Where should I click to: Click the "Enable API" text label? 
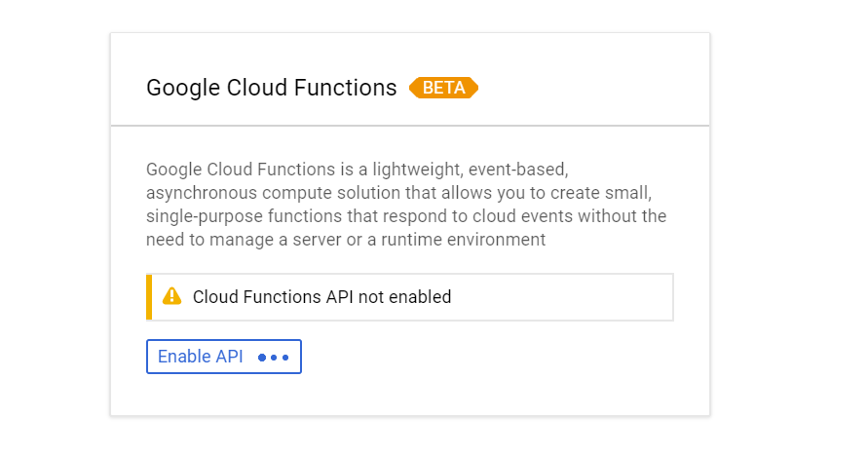click(201, 357)
